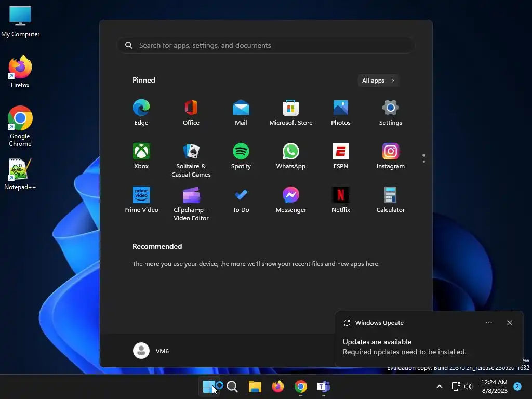Screen dimensions: 532x399
Task: Show hidden system tray icons
Action: 440,387
